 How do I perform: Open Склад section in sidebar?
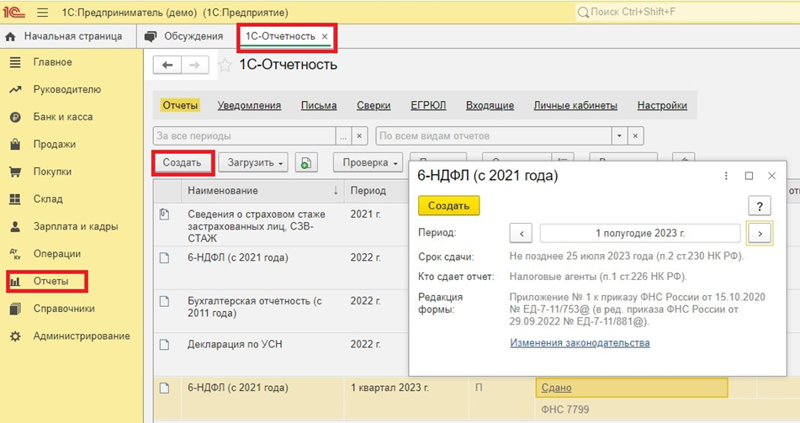(x=48, y=199)
